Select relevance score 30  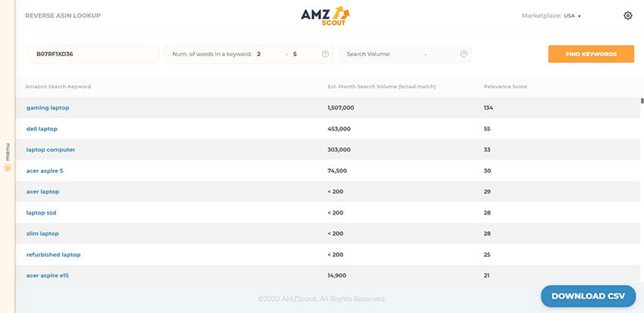[x=487, y=171]
